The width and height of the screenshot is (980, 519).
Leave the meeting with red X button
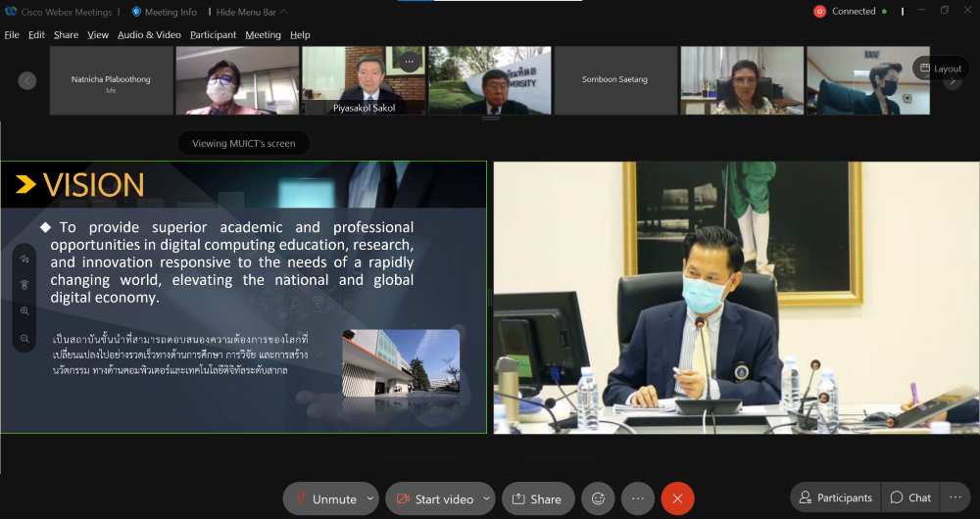pos(677,498)
